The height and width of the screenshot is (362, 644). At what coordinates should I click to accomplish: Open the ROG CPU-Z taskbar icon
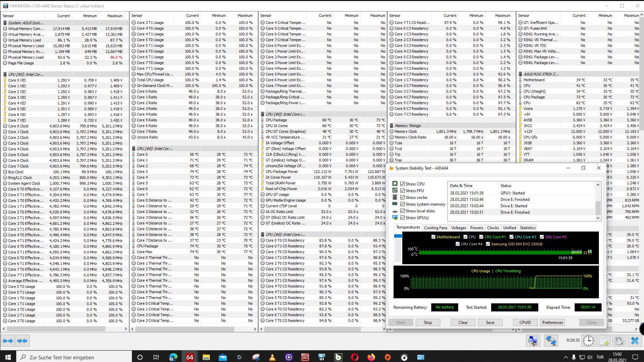pyautogui.click(x=305, y=357)
